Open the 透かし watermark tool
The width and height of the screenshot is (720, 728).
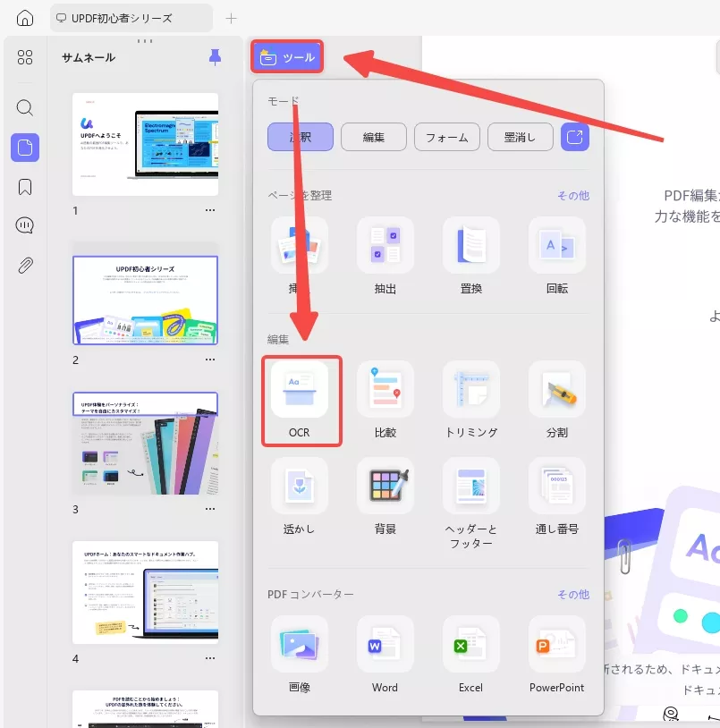click(x=300, y=496)
